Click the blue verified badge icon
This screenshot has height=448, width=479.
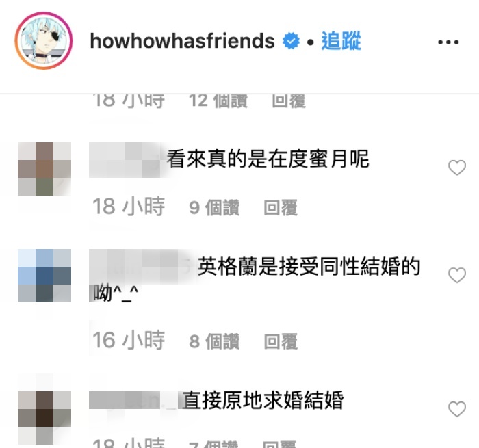click(291, 41)
